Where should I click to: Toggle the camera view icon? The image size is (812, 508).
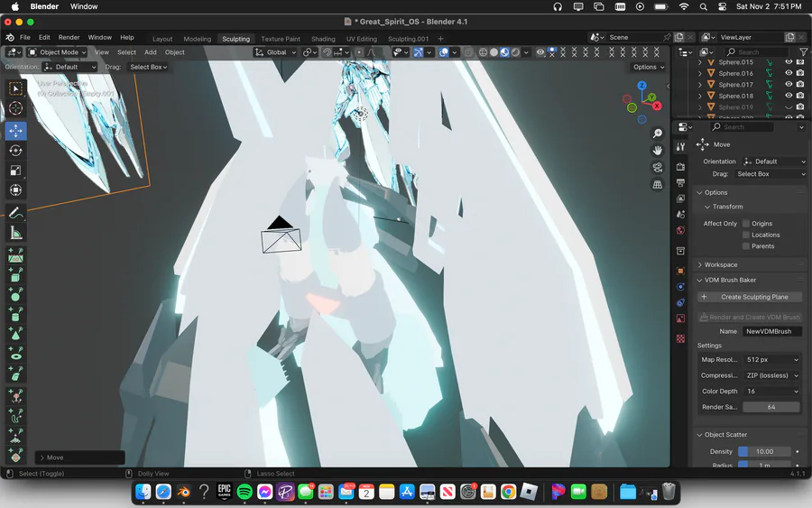coord(657,167)
